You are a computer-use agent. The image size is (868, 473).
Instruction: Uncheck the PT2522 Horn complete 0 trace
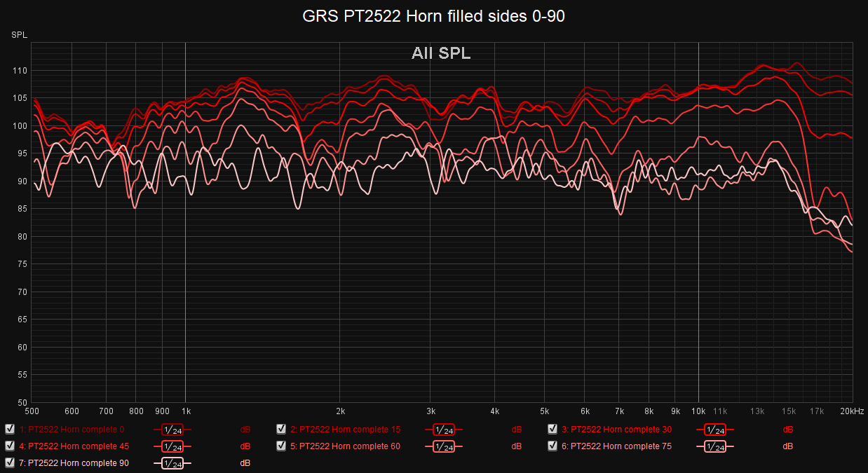[x=10, y=429]
